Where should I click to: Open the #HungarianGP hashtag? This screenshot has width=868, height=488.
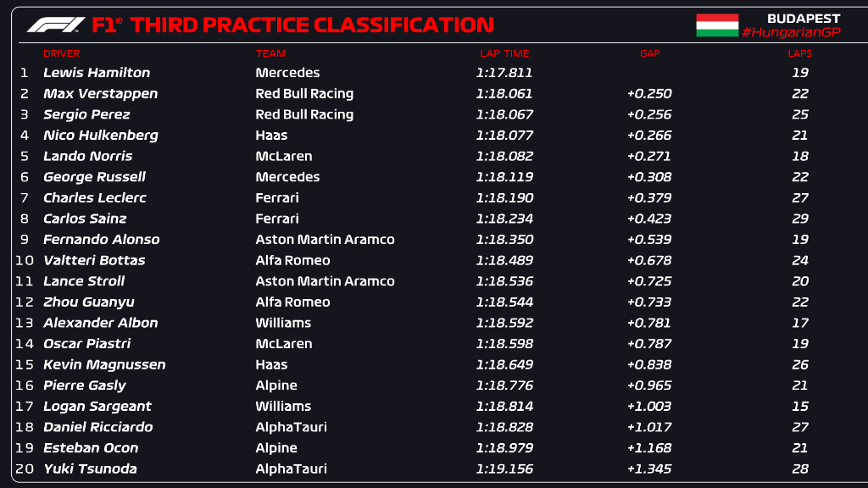click(791, 32)
